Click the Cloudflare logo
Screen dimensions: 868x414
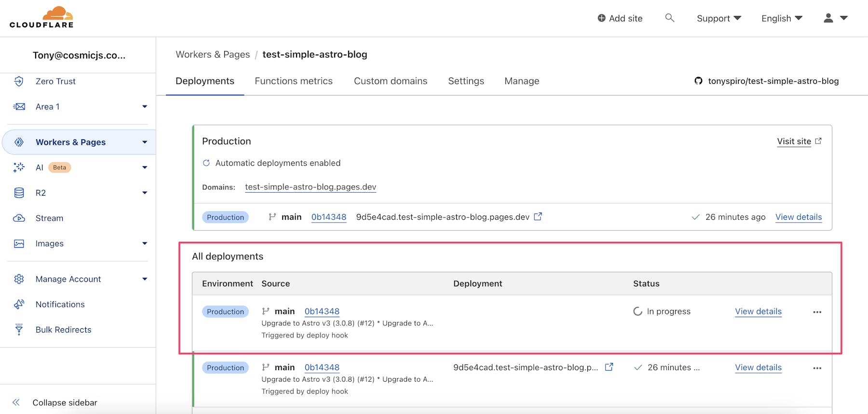(41, 17)
